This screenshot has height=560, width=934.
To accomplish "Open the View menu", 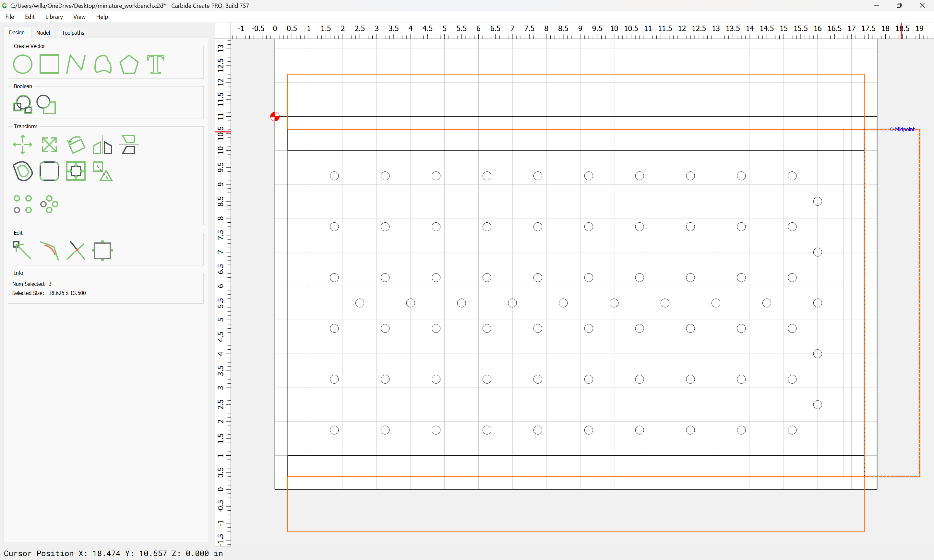I will pos(79,17).
